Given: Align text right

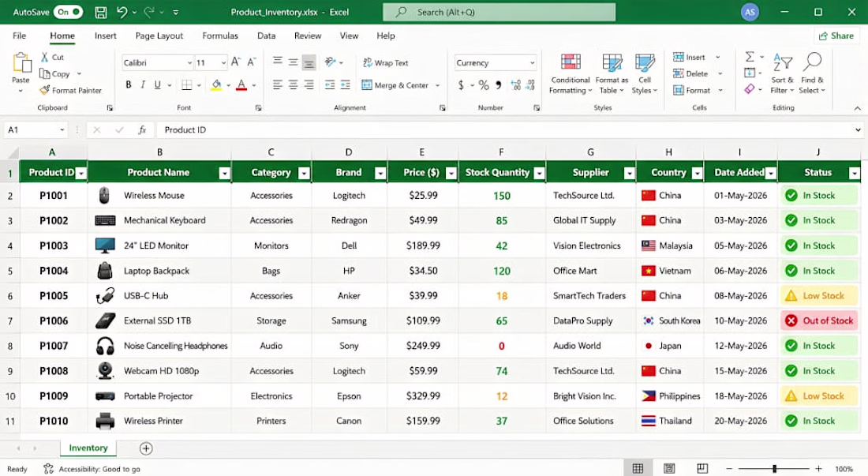Looking at the screenshot, I should (309, 84).
